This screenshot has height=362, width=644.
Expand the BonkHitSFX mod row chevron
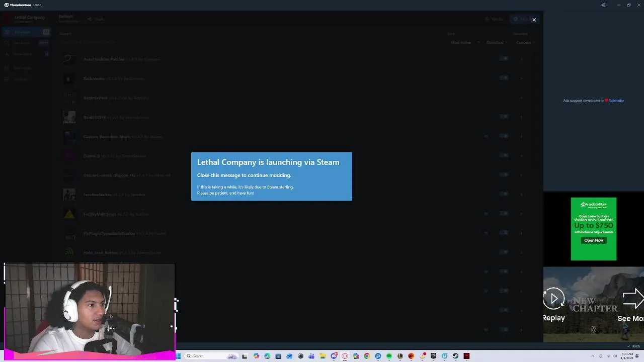(522, 117)
